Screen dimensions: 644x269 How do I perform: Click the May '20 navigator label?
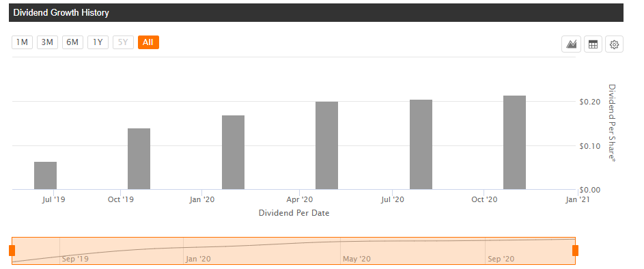356,259
